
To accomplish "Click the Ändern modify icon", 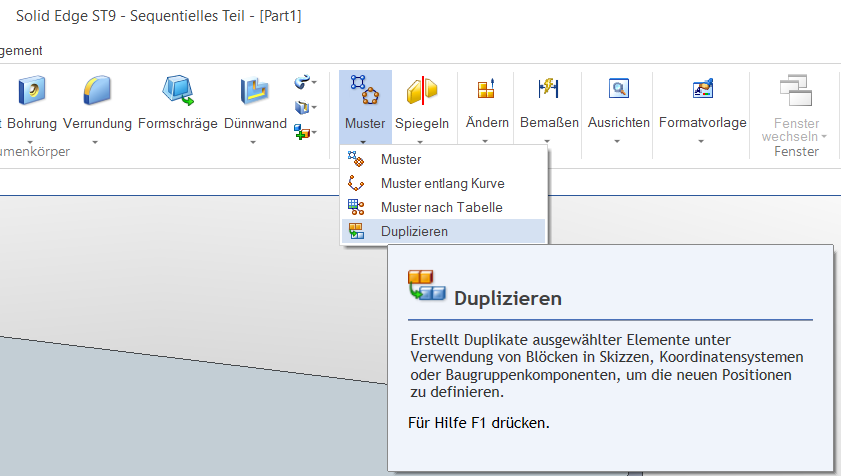I will tap(486, 89).
